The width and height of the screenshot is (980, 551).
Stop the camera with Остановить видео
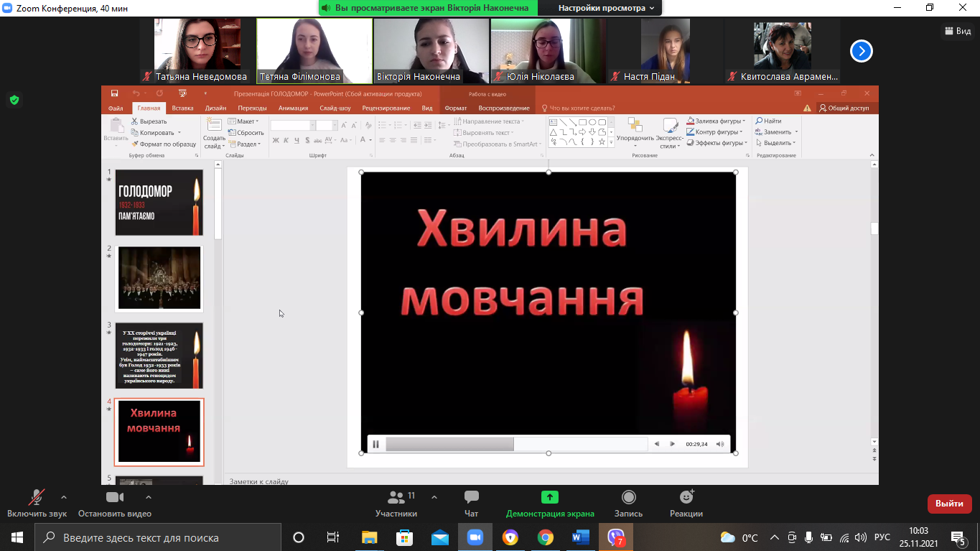tap(114, 502)
